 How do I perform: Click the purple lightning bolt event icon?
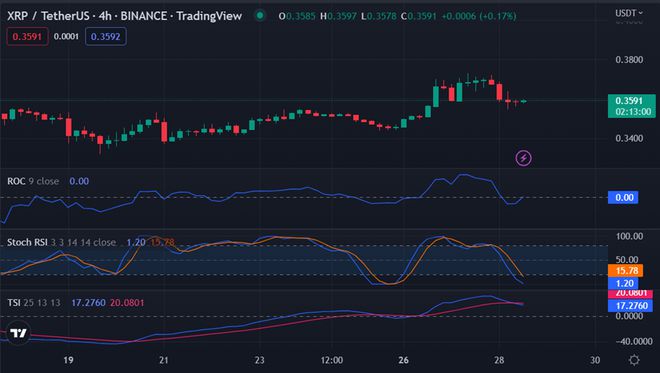tap(523, 158)
